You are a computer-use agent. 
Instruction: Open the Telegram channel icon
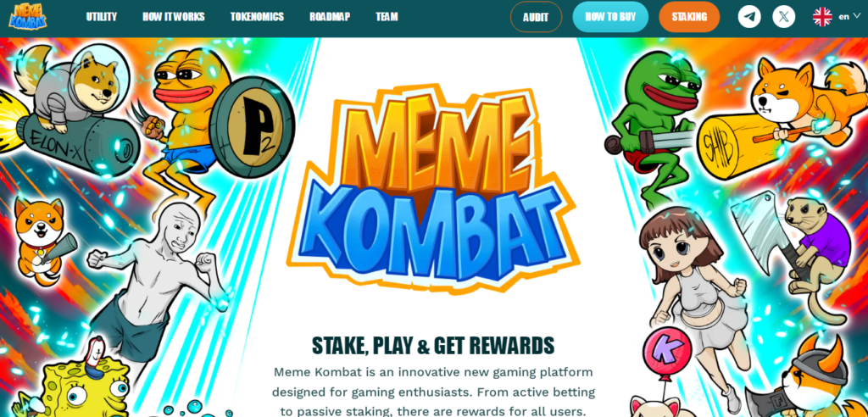[x=749, y=17]
